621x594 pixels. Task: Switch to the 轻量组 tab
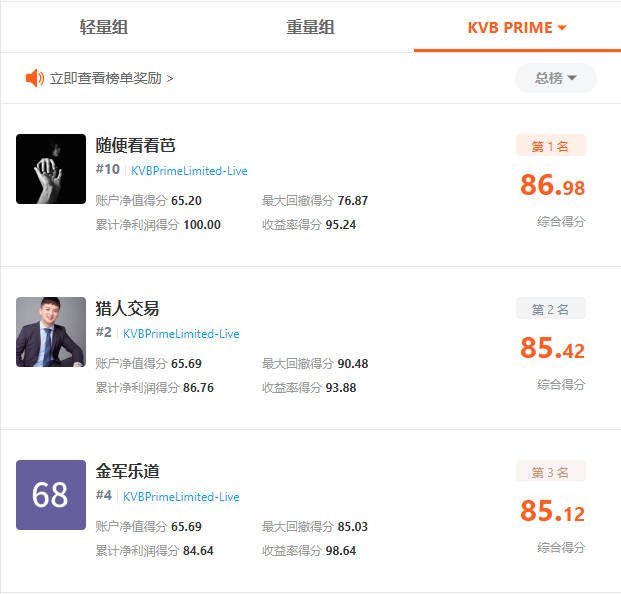coord(104,27)
